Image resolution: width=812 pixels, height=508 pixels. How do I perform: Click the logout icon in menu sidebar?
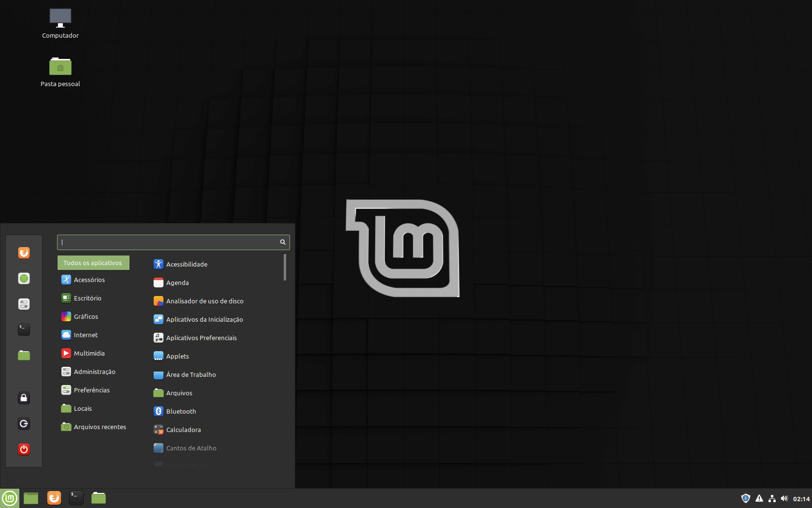click(x=24, y=423)
